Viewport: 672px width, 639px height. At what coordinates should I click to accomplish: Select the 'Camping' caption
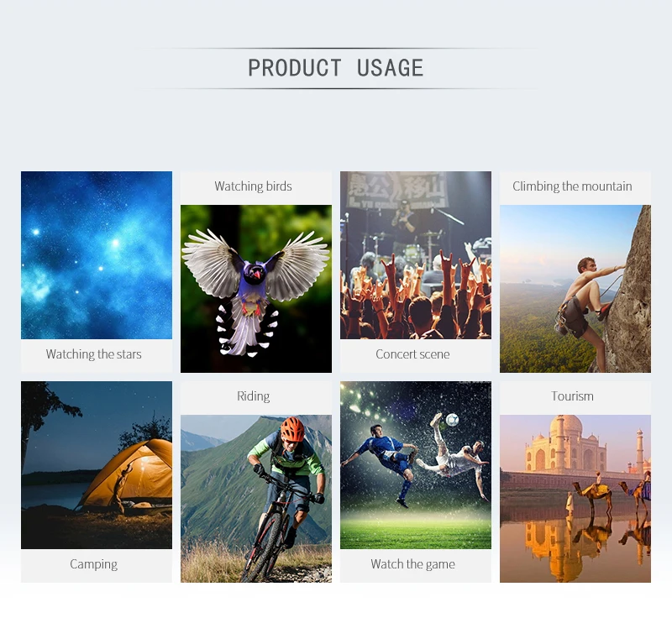click(x=93, y=564)
